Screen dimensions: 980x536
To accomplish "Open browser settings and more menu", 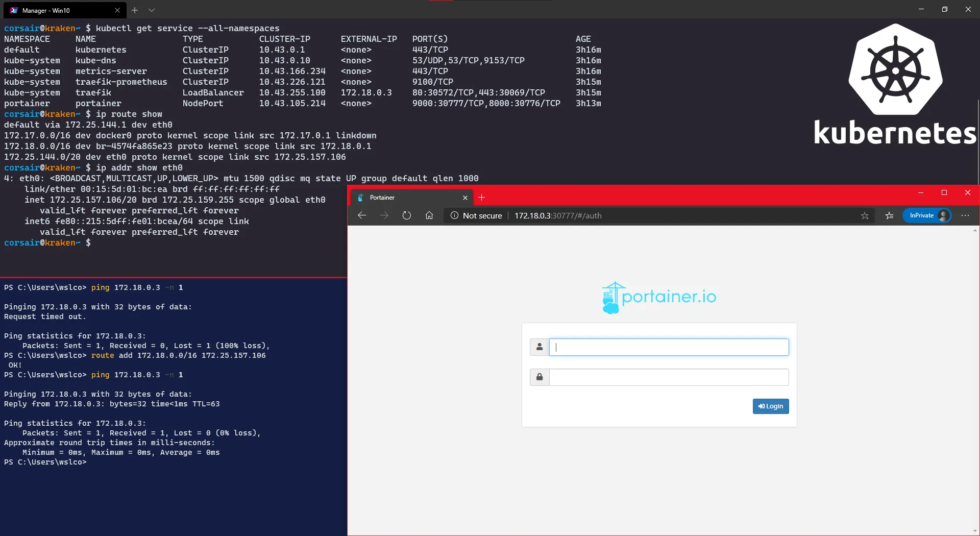I will (x=965, y=215).
